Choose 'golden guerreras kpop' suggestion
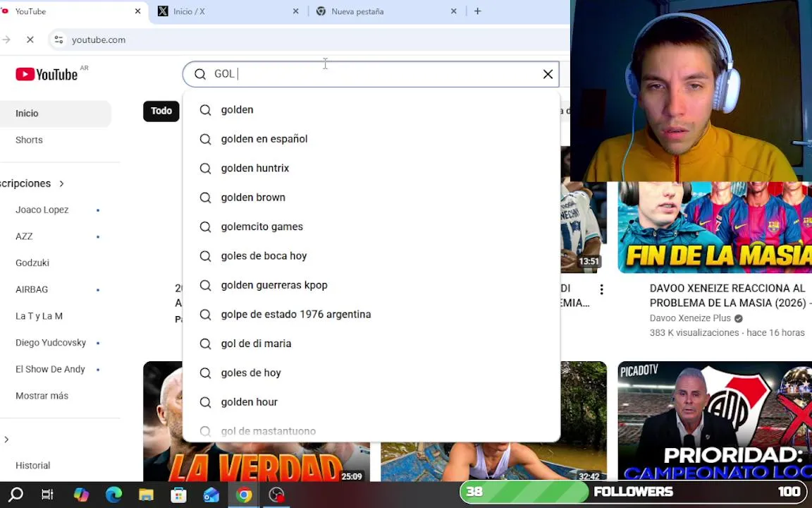The width and height of the screenshot is (812, 508). tap(371, 285)
